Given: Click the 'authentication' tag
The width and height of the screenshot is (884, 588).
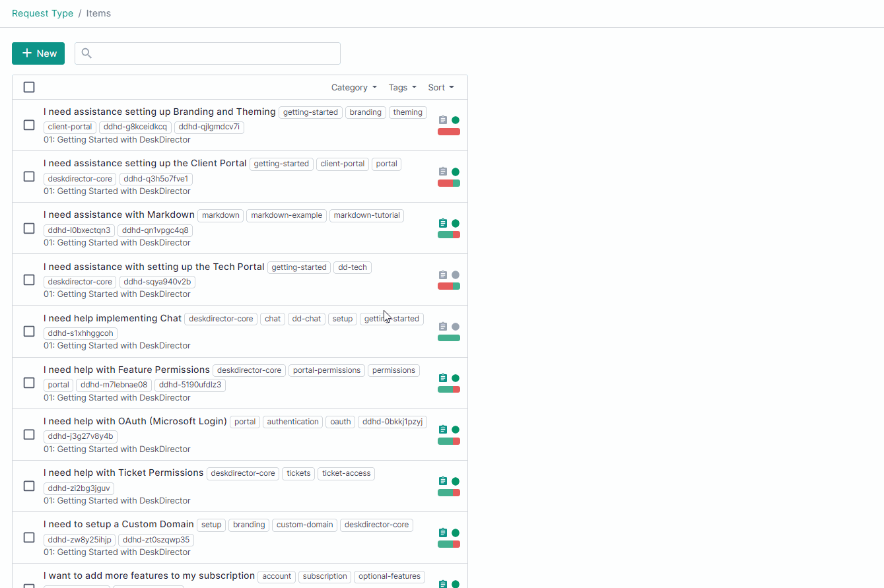Looking at the screenshot, I should pos(292,422).
